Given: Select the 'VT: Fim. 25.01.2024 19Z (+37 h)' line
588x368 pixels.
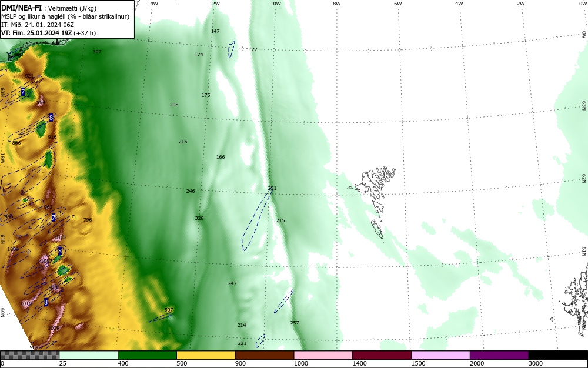Looking at the screenshot, I should (48, 33).
